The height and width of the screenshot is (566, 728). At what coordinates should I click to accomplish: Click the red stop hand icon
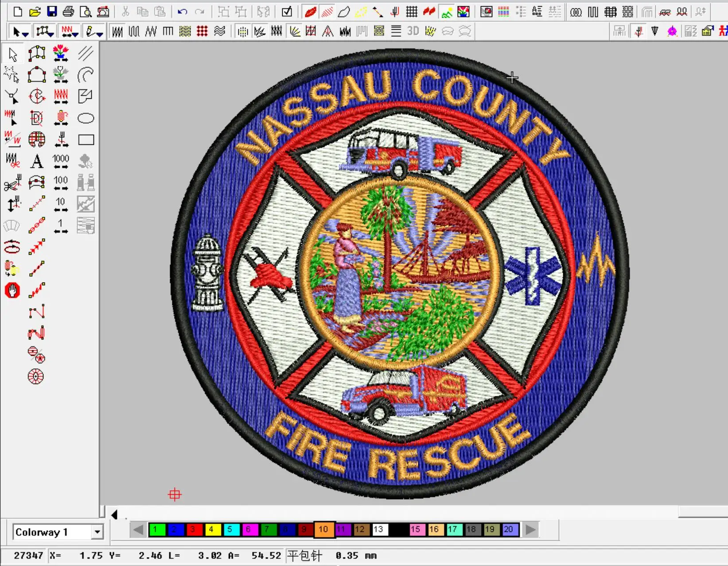pyautogui.click(x=12, y=291)
